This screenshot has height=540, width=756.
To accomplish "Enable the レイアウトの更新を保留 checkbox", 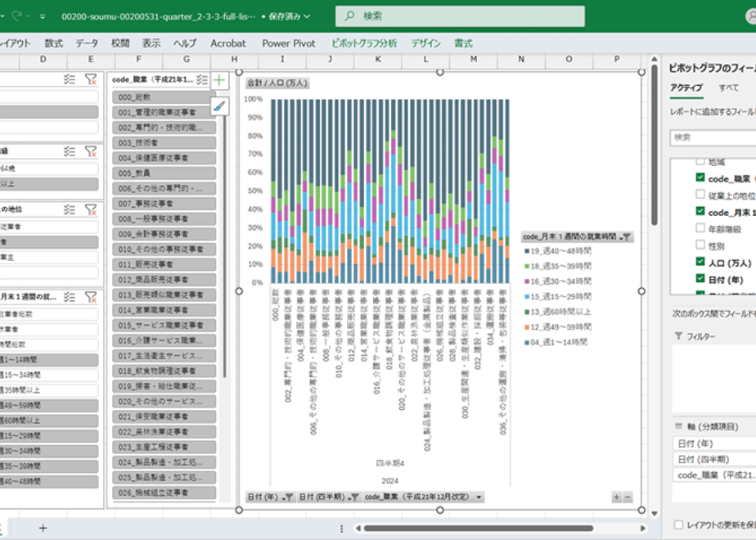I will pos(678,524).
